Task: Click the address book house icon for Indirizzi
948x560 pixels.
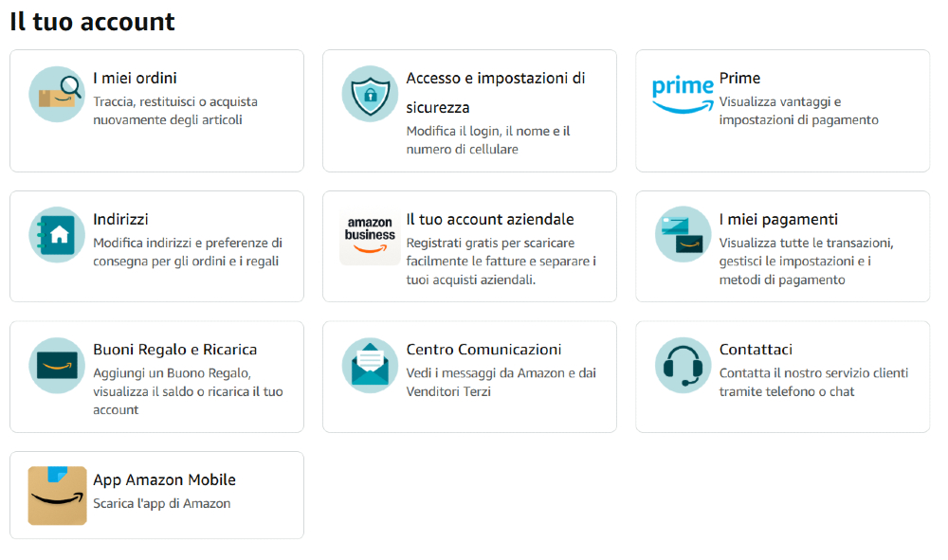Action: tap(56, 230)
